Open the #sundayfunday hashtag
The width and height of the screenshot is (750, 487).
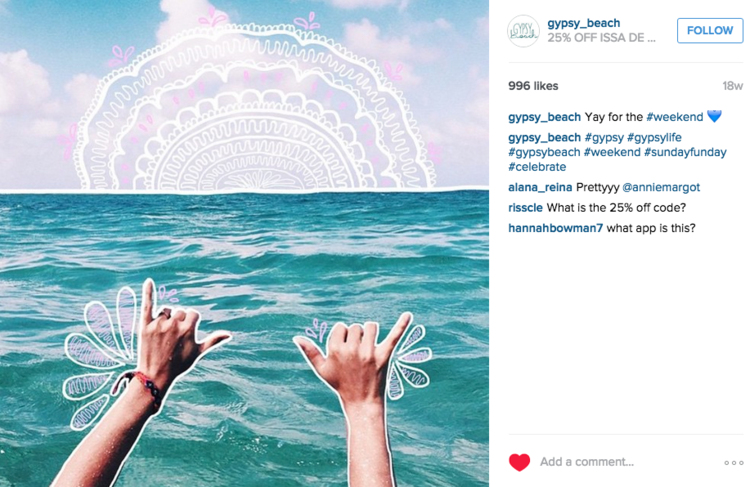(x=685, y=152)
